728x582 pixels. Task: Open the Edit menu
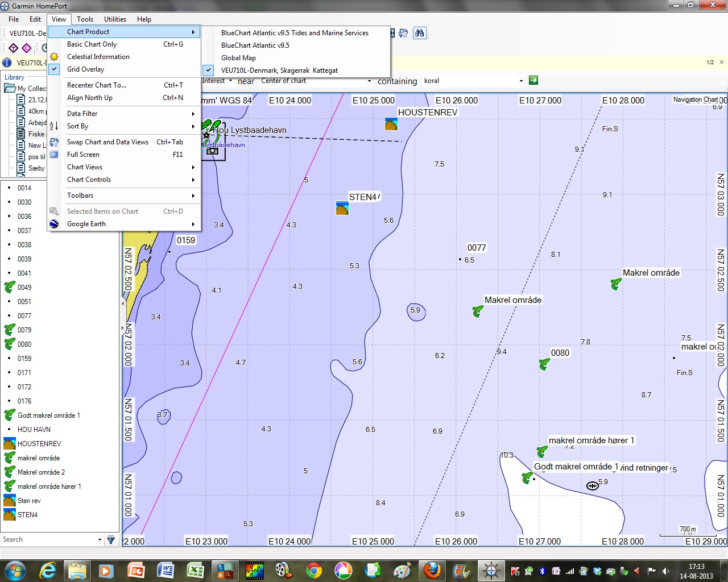coord(35,19)
